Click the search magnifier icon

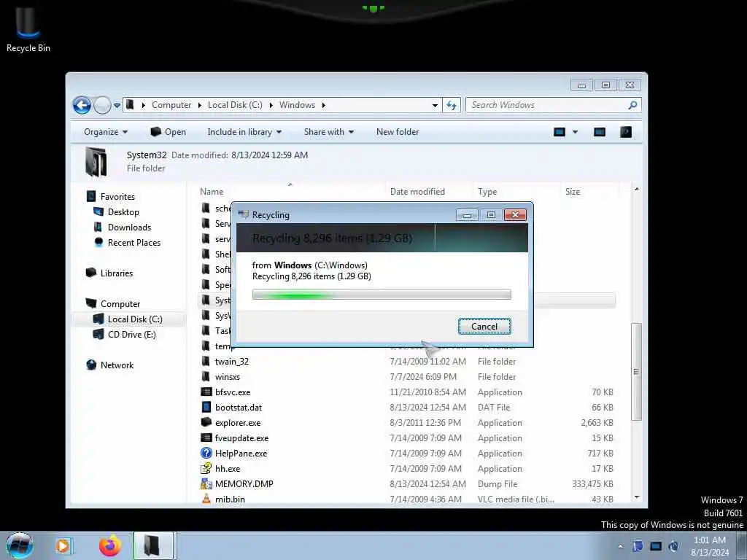click(632, 105)
